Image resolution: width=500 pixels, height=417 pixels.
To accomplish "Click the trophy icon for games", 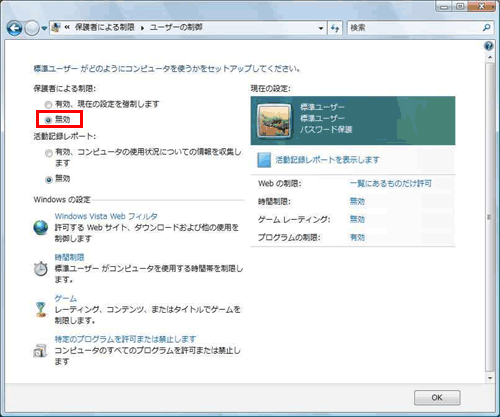I will pyautogui.click(x=41, y=310).
